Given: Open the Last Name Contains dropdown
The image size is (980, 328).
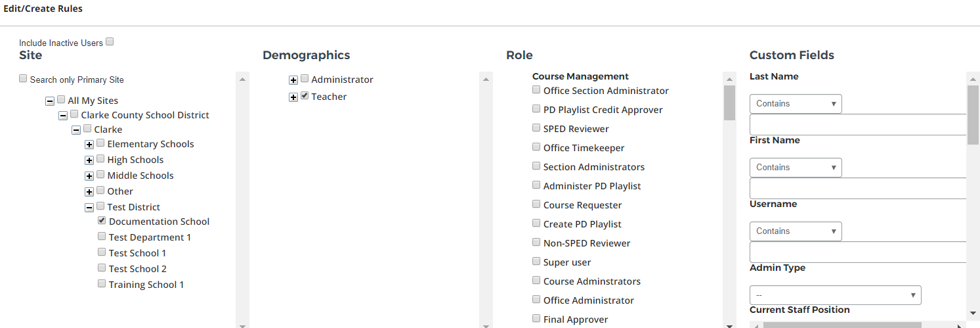Looking at the screenshot, I should click(795, 104).
